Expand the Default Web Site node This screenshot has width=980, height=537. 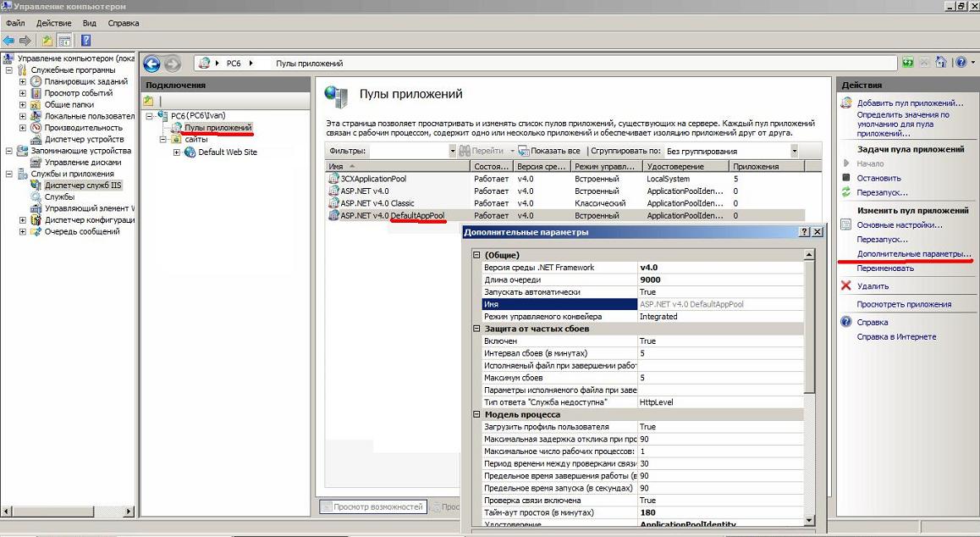(176, 152)
